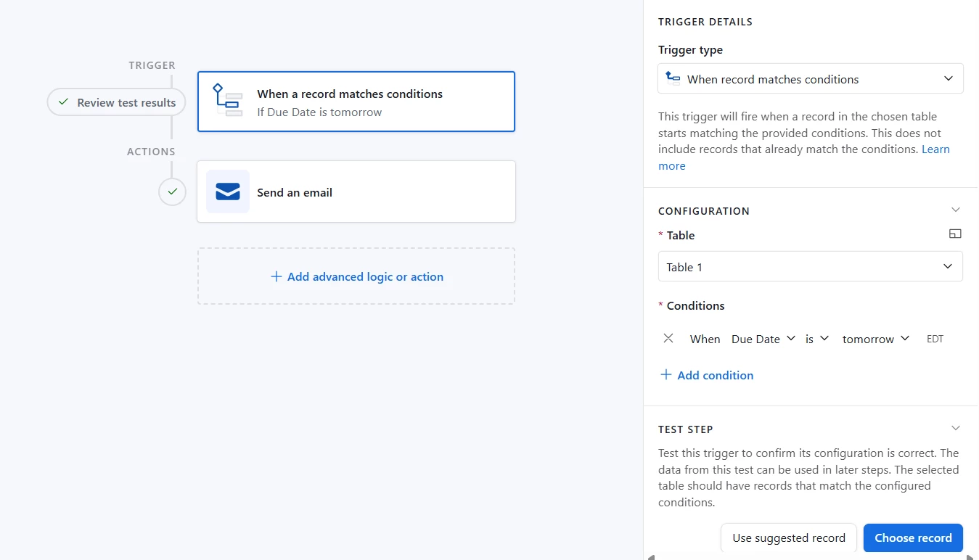Click the Review test results button

tap(117, 102)
